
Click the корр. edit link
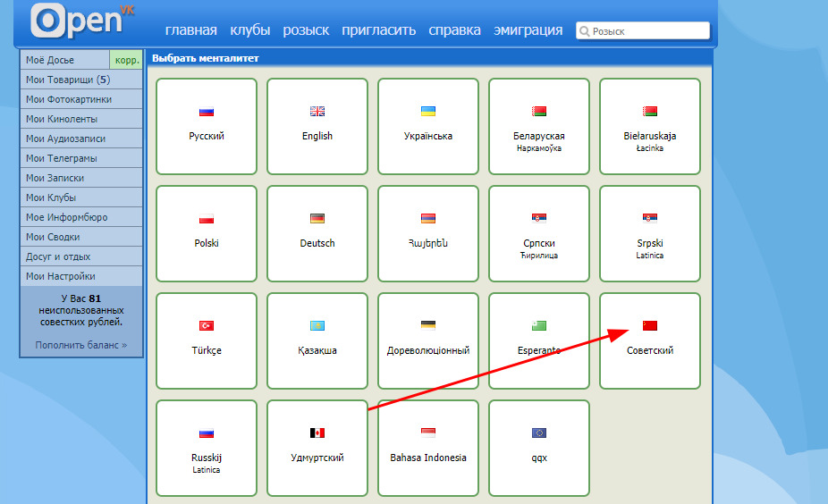point(126,60)
